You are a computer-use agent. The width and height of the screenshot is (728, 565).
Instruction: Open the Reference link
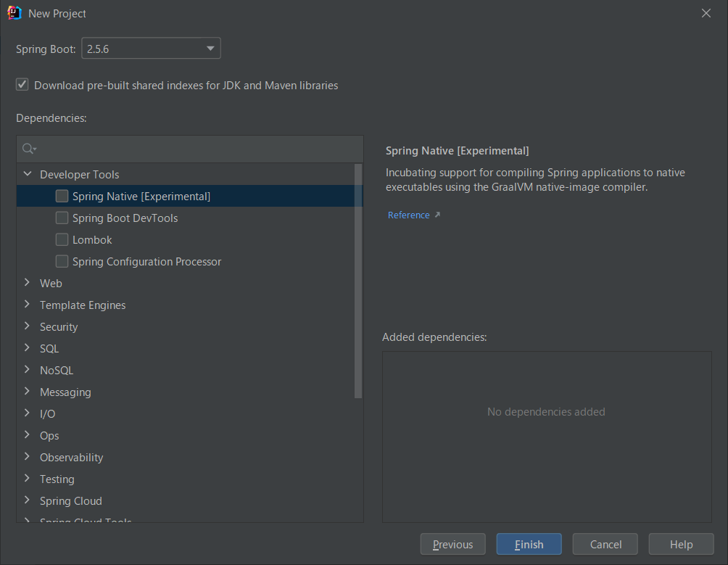[407, 214]
